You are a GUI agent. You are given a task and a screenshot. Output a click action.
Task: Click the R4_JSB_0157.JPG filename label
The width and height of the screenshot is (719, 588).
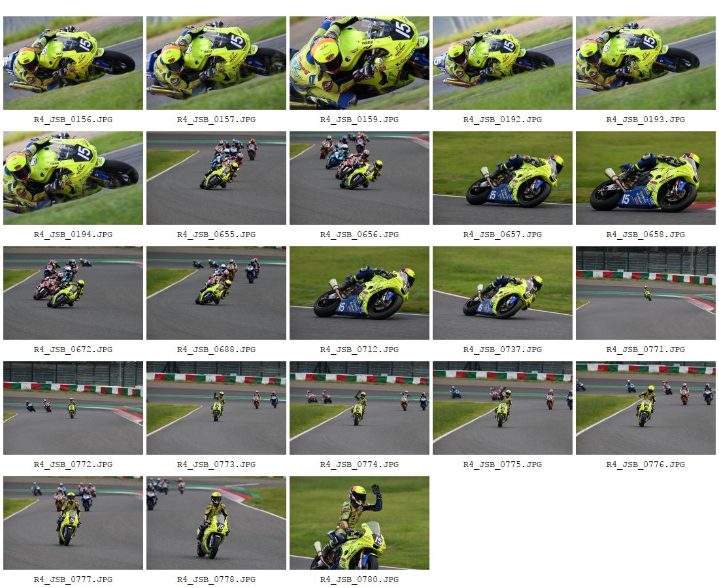pos(216,120)
